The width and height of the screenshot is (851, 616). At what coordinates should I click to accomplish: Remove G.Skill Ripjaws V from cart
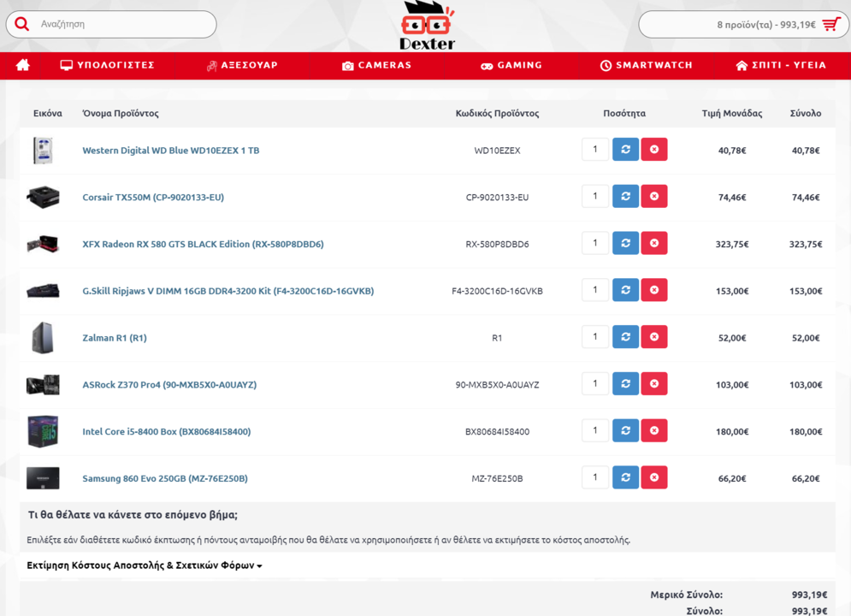click(x=654, y=290)
